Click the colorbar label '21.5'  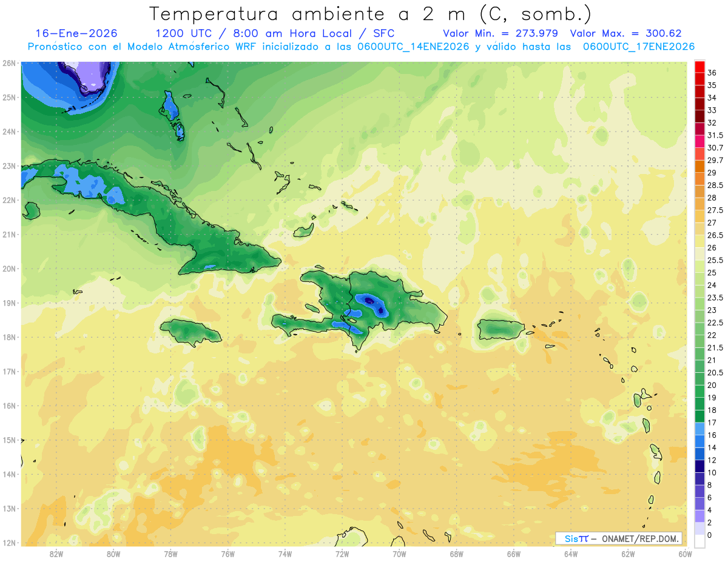click(715, 347)
